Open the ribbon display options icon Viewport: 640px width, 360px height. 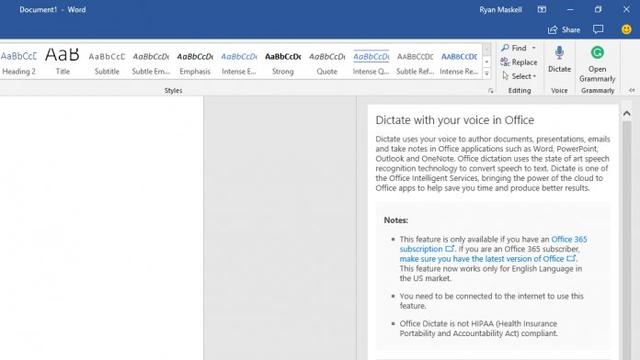coord(542,9)
